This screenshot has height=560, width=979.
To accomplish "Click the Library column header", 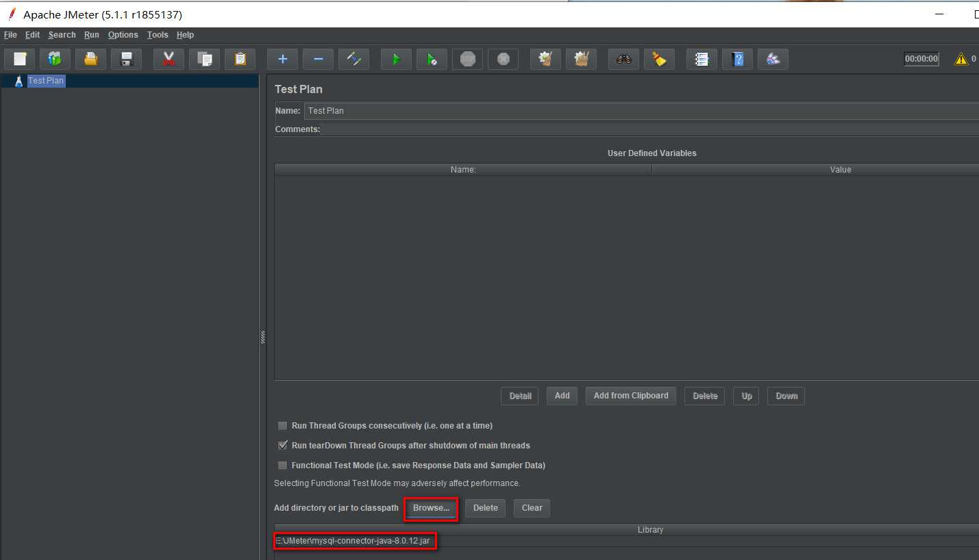I will coord(627,530).
